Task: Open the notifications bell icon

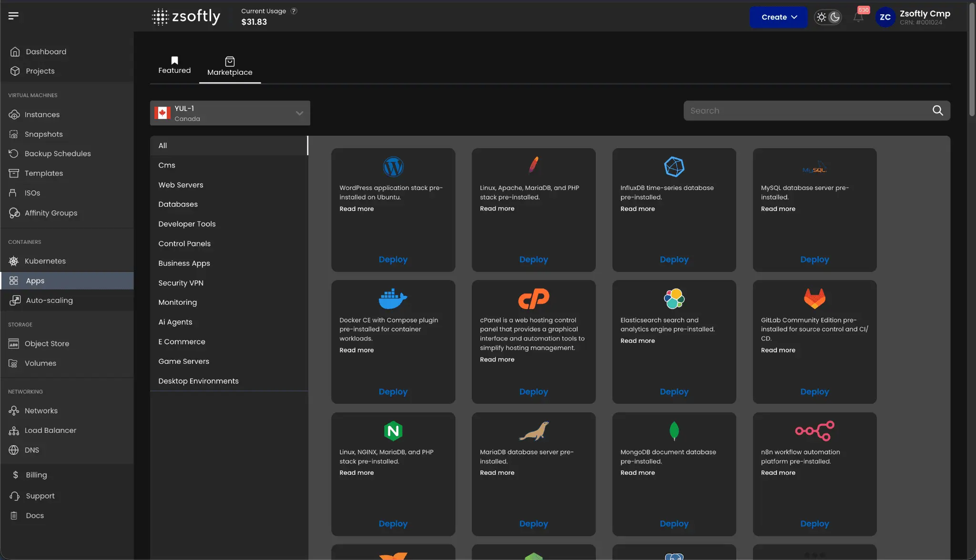Action: pyautogui.click(x=858, y=17)
